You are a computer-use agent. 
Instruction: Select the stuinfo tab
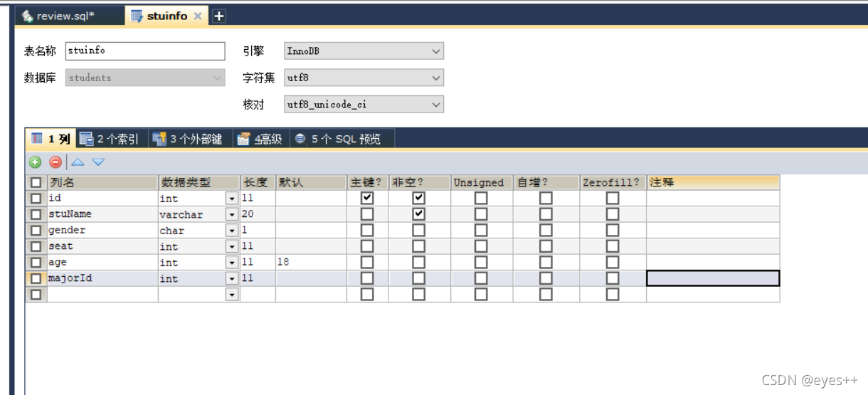pyautogui.click(x=166, y=16)
